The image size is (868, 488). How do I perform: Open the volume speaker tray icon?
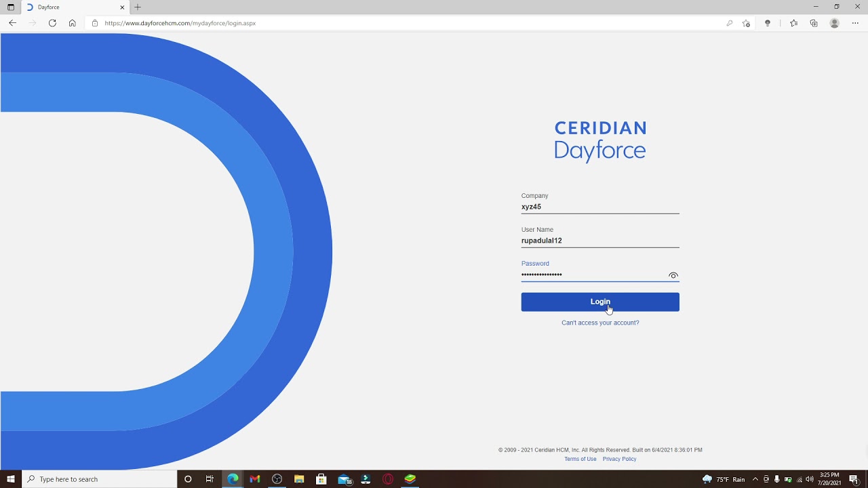tap(810, 479)
